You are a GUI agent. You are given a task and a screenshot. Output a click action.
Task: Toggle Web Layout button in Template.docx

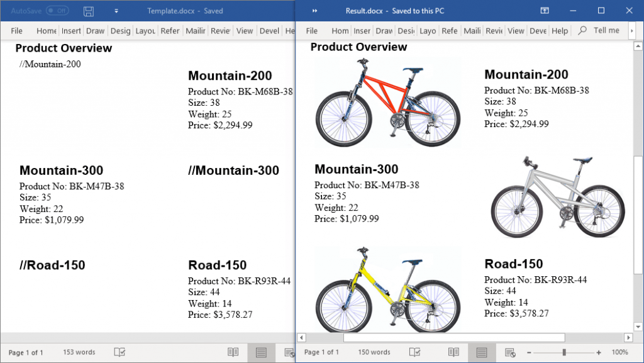pyautogui.click(x=289, y=352)
